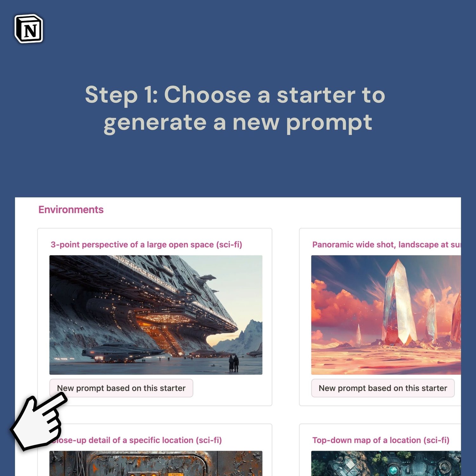
Task: Click the two silhouetted figures in the spaceship image
Action: (234, 363)
